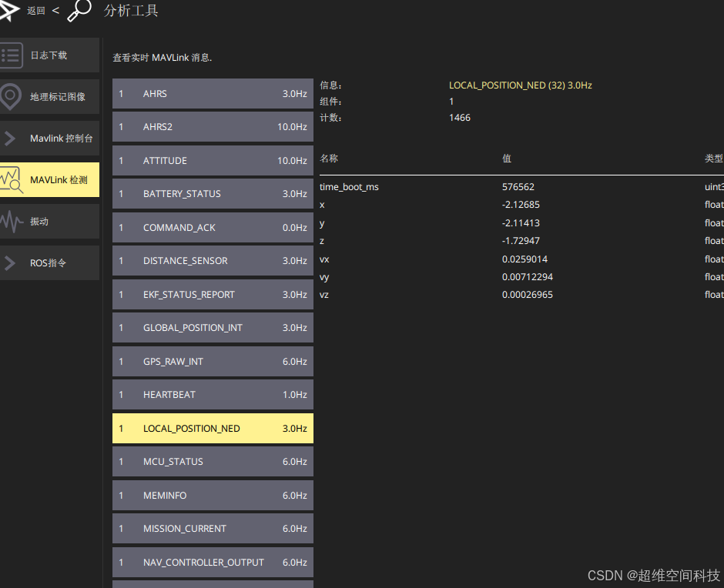Open the Mavlink 控制台 page
Viewport: 724px width, 588px height.
(x=49, y=139)
